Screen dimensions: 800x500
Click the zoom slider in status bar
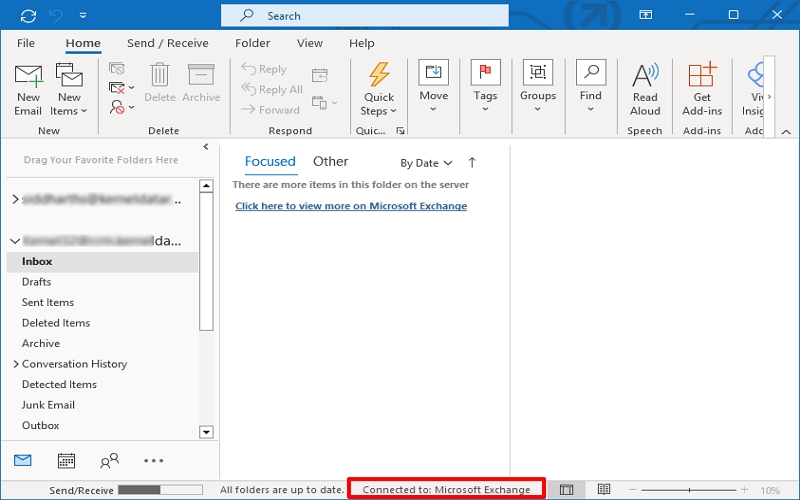coord(688,490)
